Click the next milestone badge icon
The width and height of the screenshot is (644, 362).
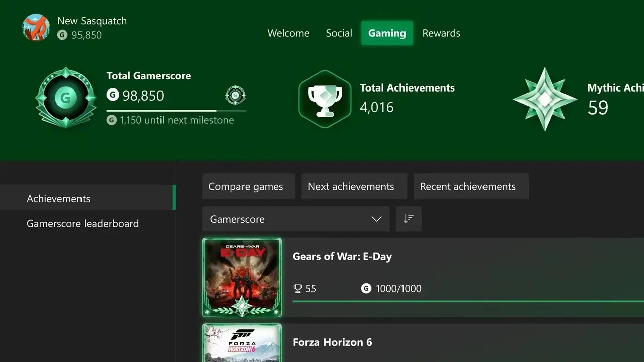point(235,95)
